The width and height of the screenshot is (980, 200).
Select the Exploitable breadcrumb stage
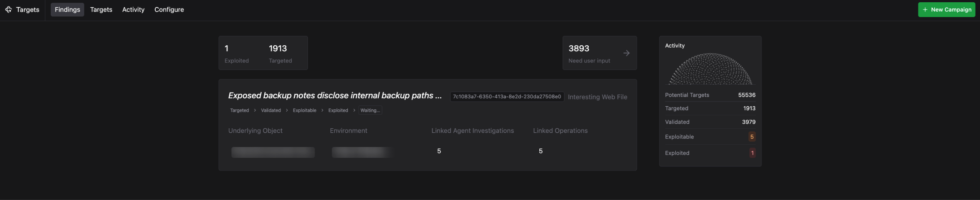[x=304, y=110]
